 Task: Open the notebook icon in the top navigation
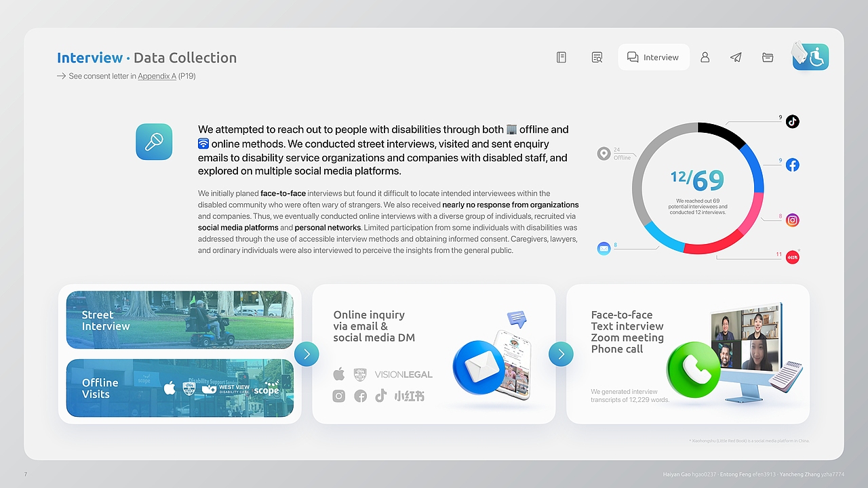[x=561, y=58]
